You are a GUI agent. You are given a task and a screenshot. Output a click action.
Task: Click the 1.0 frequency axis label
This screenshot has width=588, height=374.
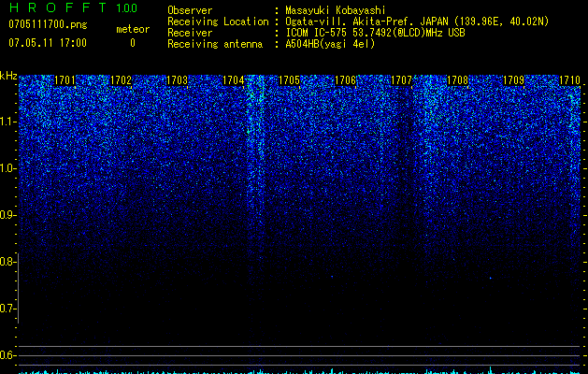click(7, 168)
